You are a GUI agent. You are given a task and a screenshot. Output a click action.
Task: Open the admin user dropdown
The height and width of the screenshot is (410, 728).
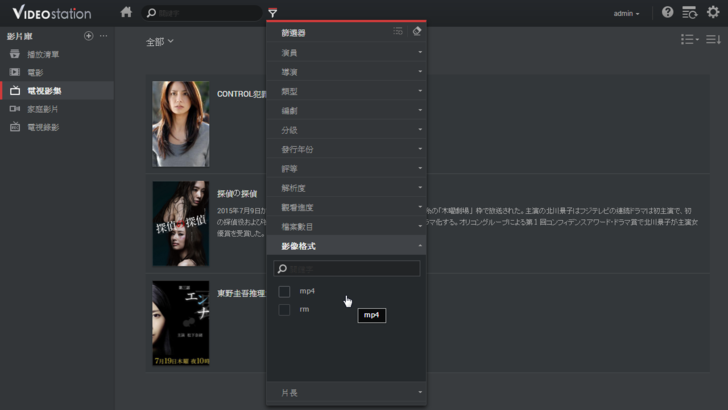pyautogui.click(x=626, y=14)
